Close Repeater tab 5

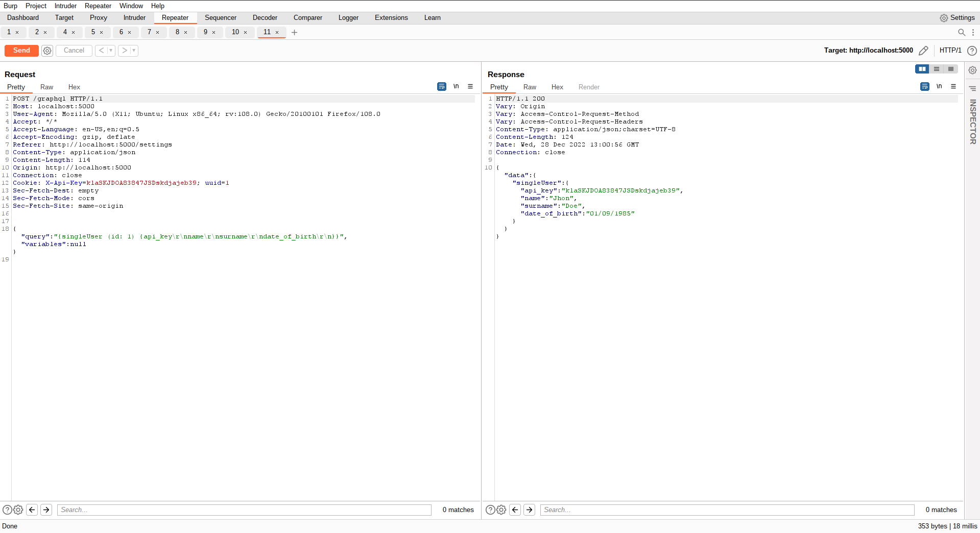click(102, 33)
